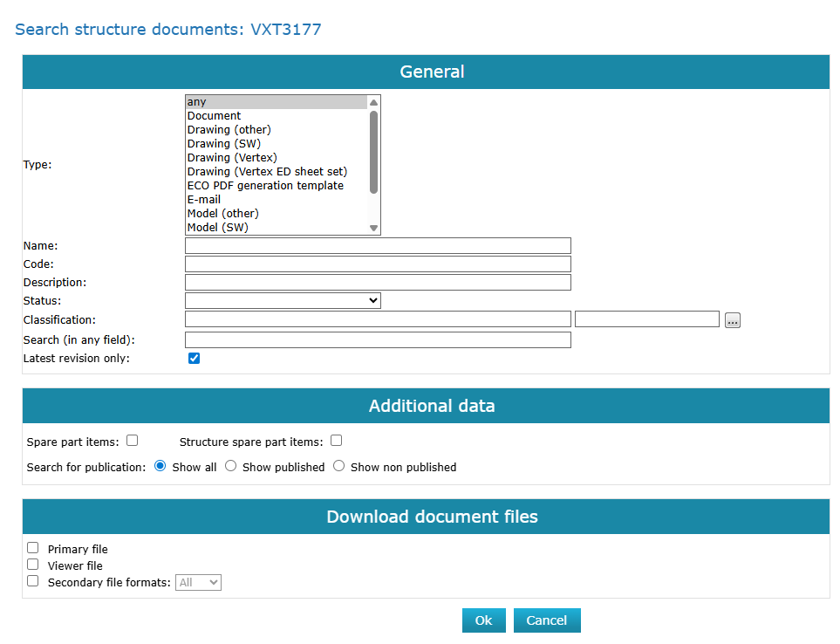
Task: Open the Status dropdown
Action: click(283, 300)
